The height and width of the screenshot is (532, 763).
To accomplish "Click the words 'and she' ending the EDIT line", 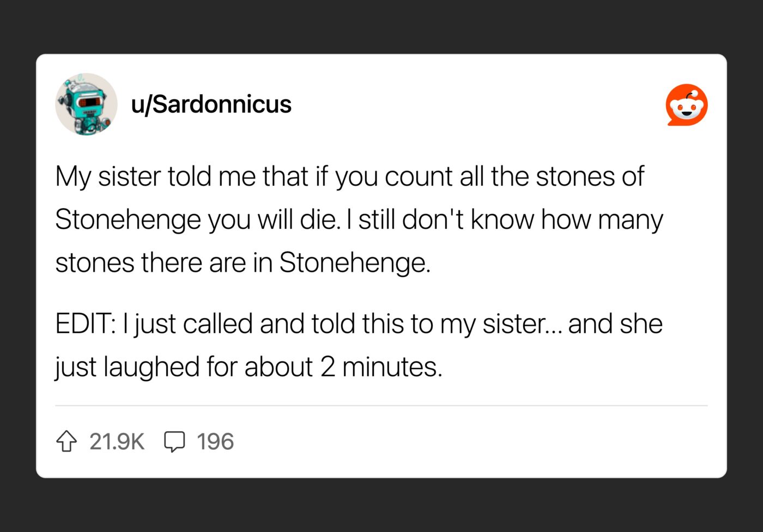I will pos(615,323).
